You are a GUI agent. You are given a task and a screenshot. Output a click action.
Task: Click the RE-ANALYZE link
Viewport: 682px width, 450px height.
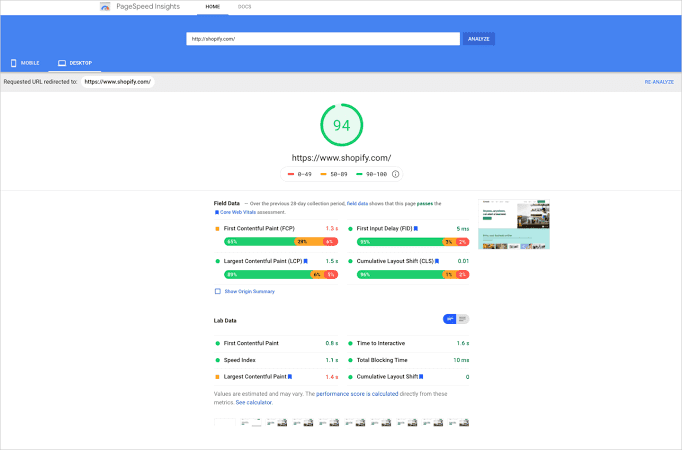click(x=659, y=82)
